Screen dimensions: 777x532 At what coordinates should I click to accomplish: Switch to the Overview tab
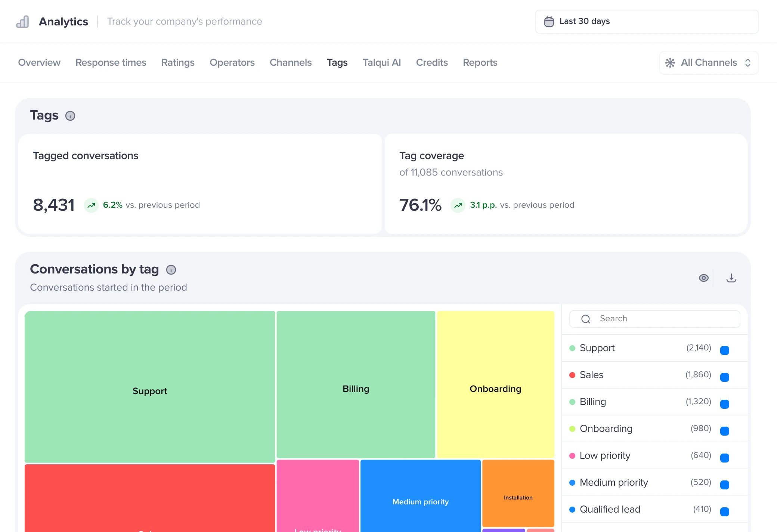[39, 62]
